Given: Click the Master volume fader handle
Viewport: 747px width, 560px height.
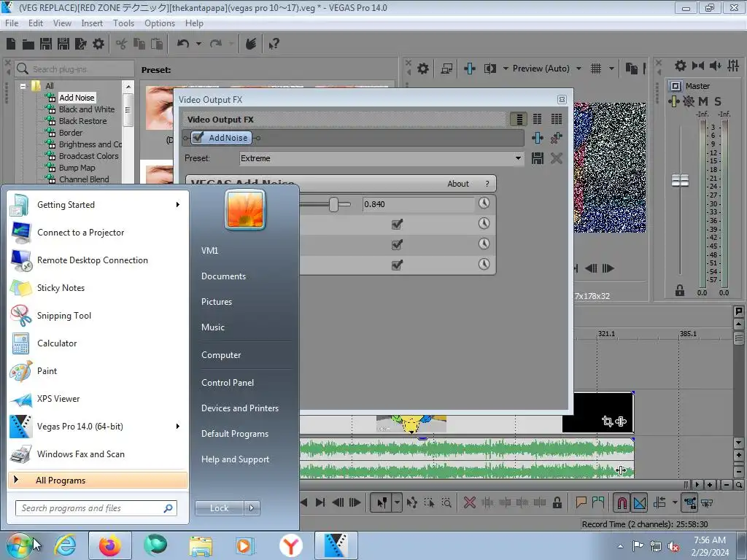Looking at the screenshot, I should 680,181.
